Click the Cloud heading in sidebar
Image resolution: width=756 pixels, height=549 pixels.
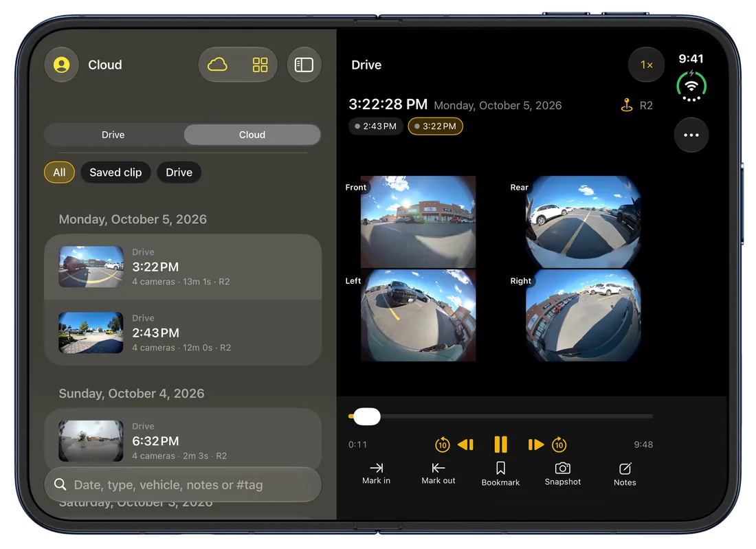[105, 65]
